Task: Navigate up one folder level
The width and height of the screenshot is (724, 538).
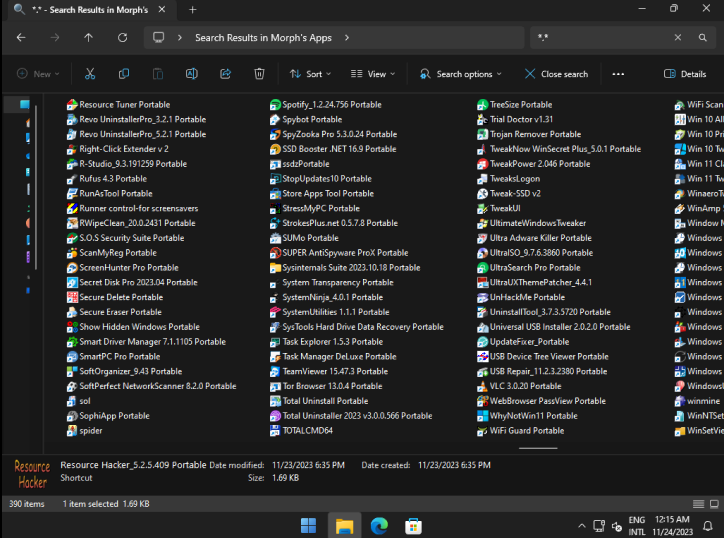Action: (x=88, y=37)
